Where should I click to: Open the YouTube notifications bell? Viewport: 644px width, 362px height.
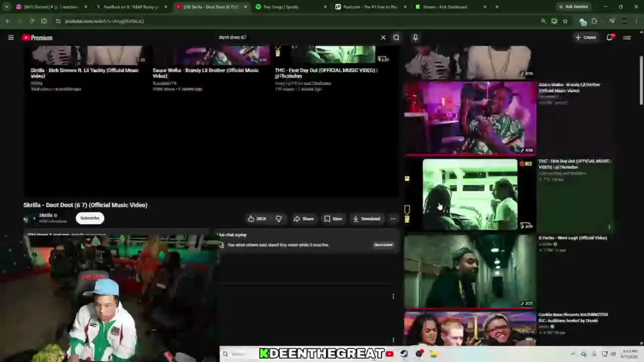[610, 37]
